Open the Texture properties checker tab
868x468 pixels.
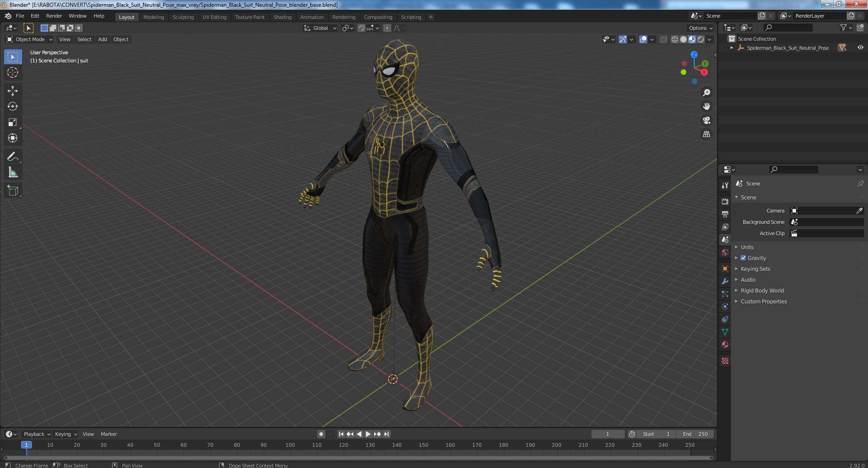point(725,361)
